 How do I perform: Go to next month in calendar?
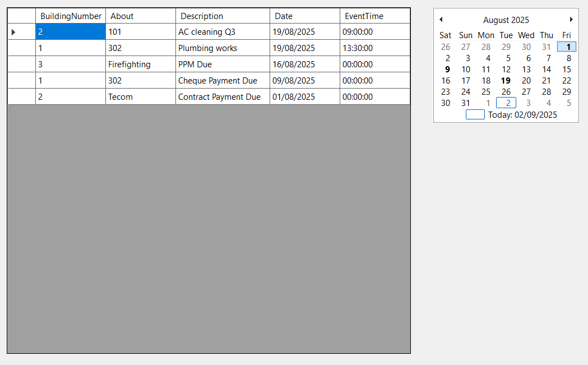tap(571, 20)
